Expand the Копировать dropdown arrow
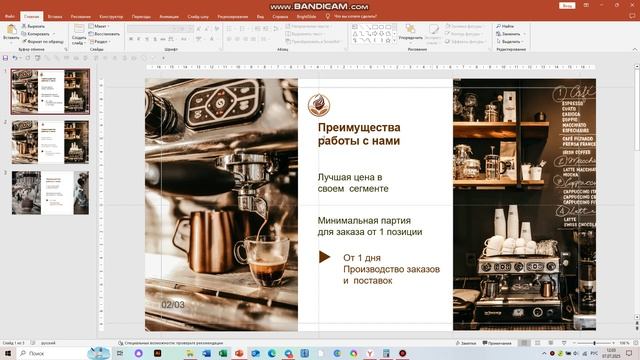This screenshot has width=640, height=360. (53, 34)
